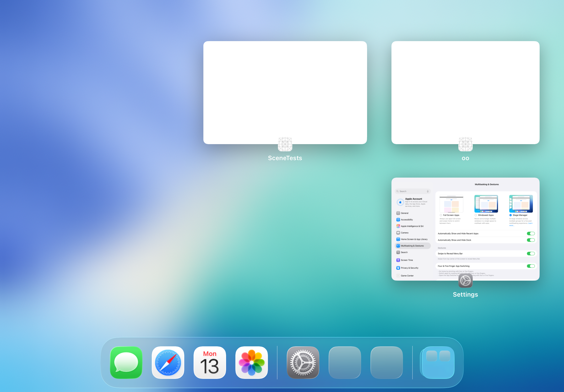Click the first empty recent app slot
Screen dimensions: 564x392
(344, 362)
